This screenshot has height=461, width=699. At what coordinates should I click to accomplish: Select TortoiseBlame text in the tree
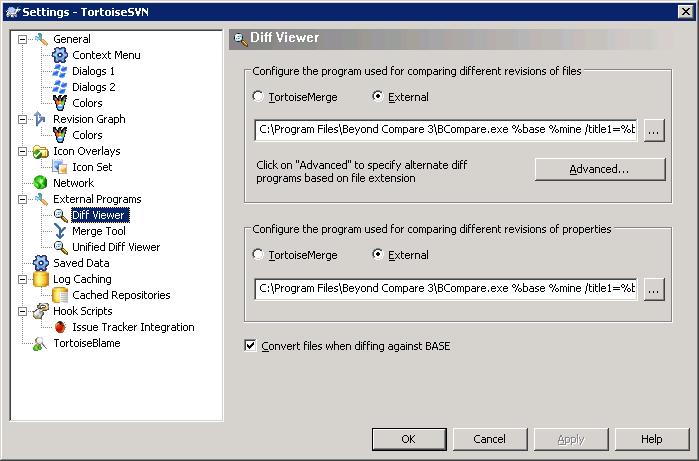pos(87,343)
